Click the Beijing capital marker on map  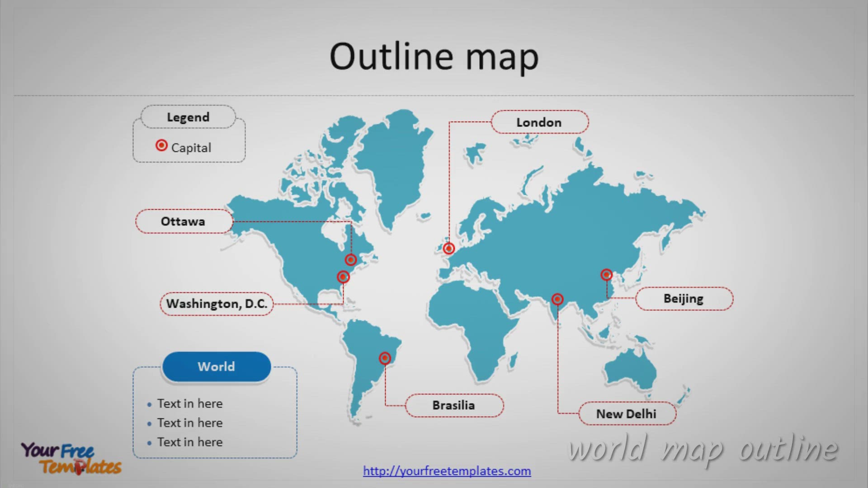tap(606, 275)
